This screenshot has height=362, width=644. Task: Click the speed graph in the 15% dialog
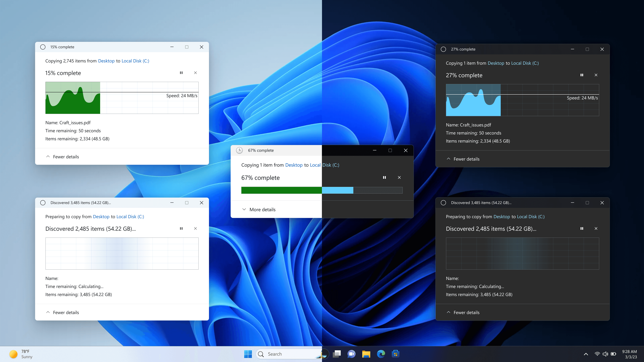click(122, 98)
